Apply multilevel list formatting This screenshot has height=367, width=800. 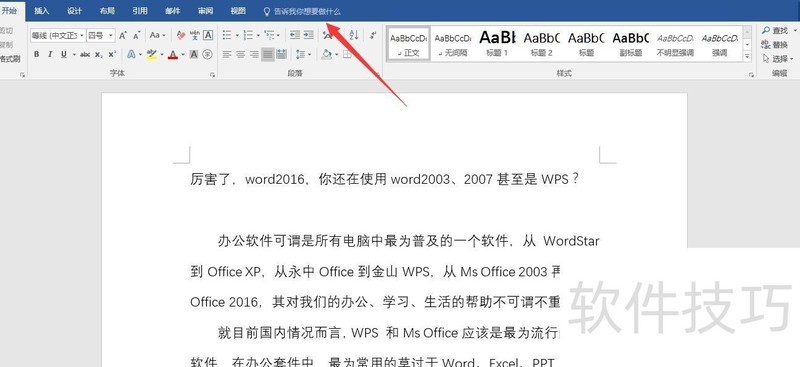pyautogui.click(x=269, y=35)
